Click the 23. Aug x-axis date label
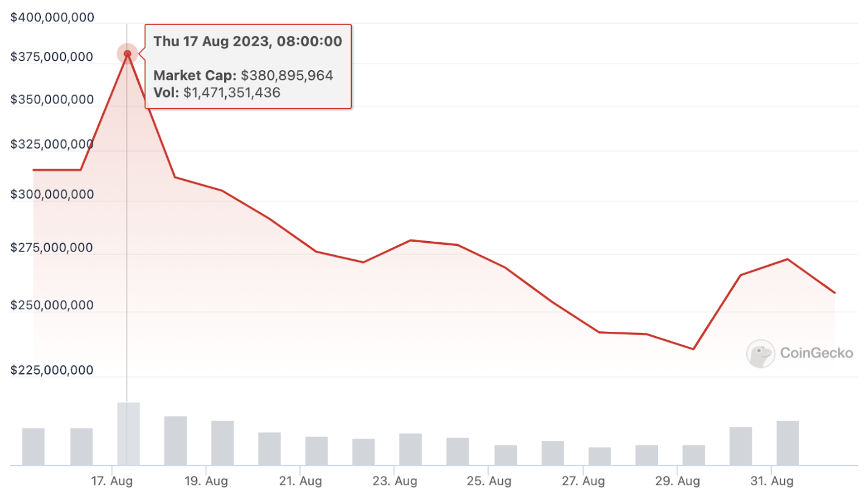 pos(394,482)
